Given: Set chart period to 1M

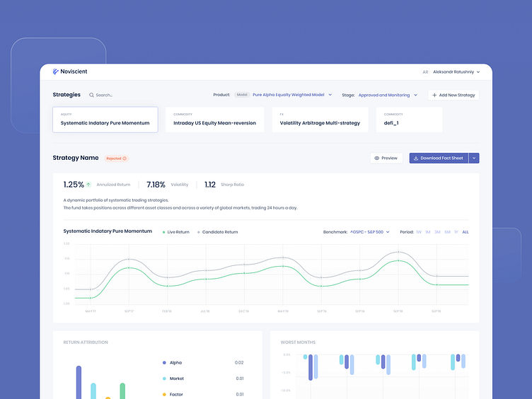Looking at the screenshot, I should click(428, 232).
